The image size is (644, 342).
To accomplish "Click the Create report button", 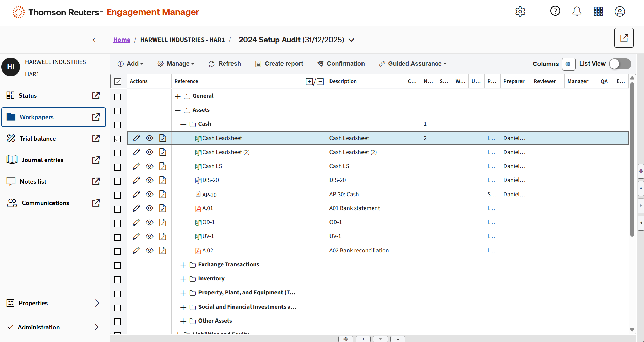I will 279,64.
